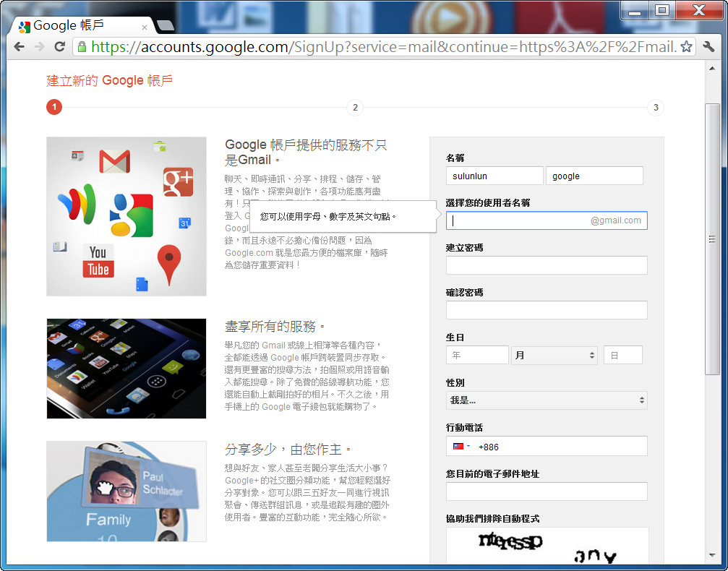Click the address bar URL
728x571 pixels.
(383, 47)
